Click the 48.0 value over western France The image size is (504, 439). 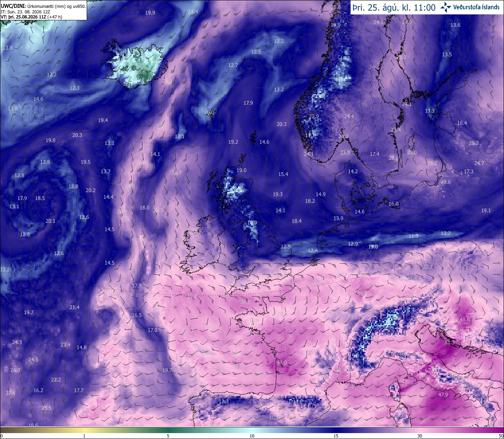(x=282, y=362)
